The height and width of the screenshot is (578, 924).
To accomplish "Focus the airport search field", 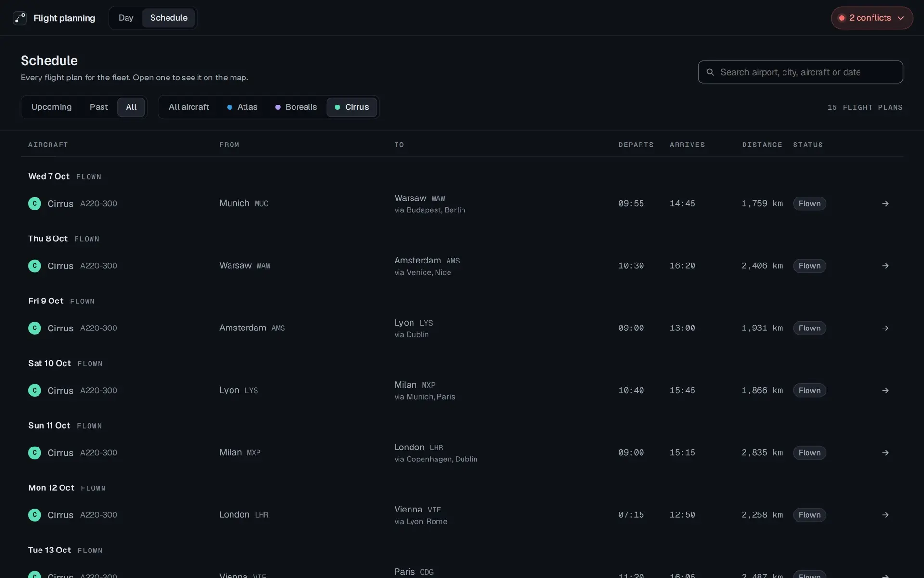I will tap(800, 72).
